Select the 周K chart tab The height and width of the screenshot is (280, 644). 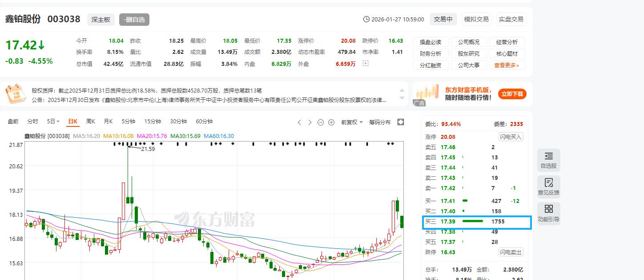pos(91,122)
